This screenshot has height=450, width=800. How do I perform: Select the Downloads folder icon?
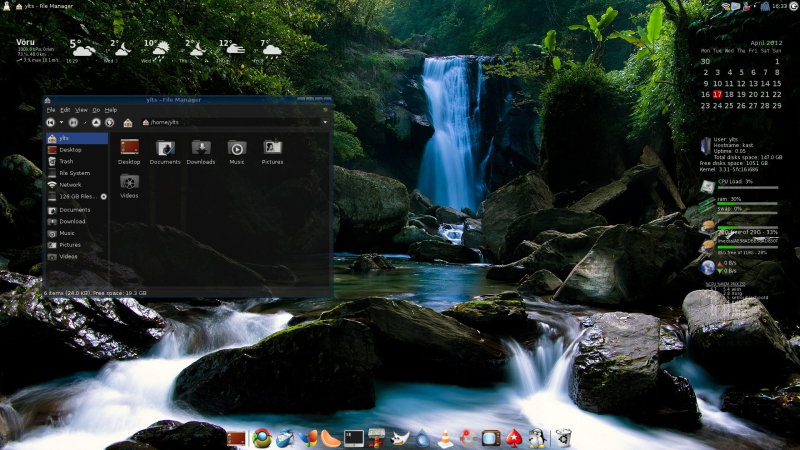click(201, 152)
